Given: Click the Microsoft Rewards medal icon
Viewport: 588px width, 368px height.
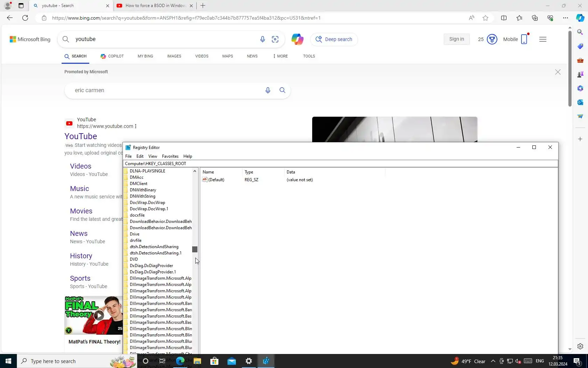Looking at the screenshot, I should pyautogui.click(x=492, y=39).
